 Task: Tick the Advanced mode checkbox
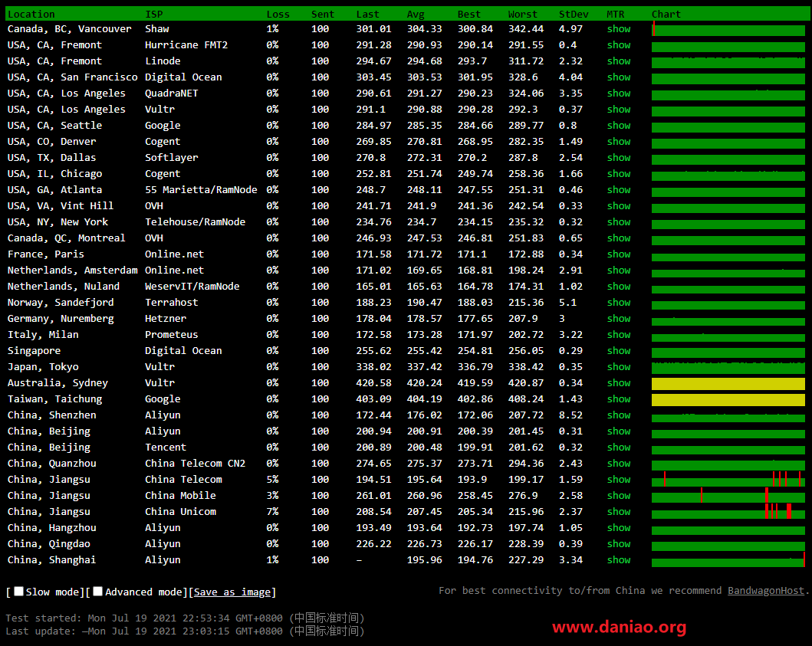[97, 591]
